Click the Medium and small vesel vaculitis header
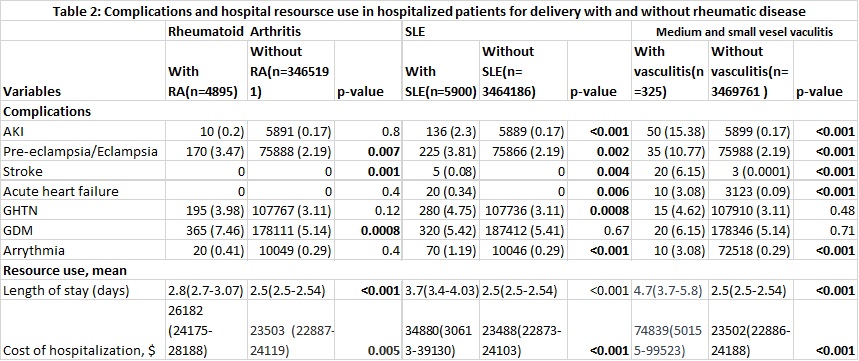The height and width of the screenshot is (361, 859). (x=745, y=32)
